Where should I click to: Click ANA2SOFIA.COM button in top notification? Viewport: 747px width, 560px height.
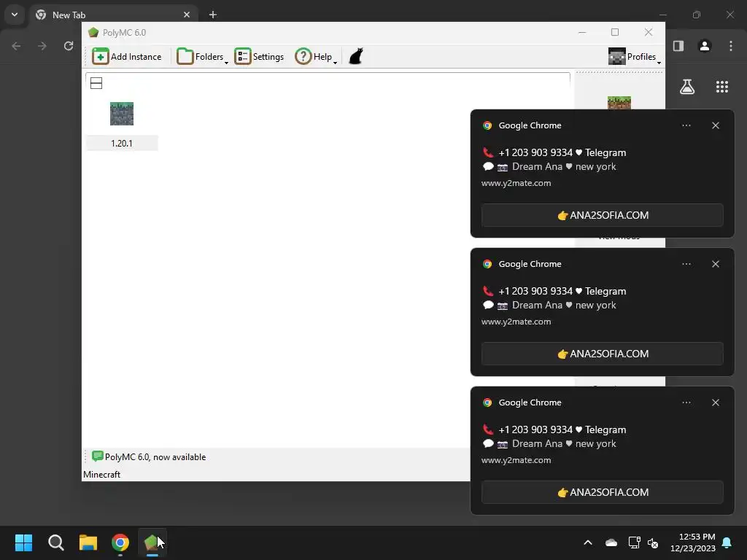pyautogui.click(x=602, y=215)
